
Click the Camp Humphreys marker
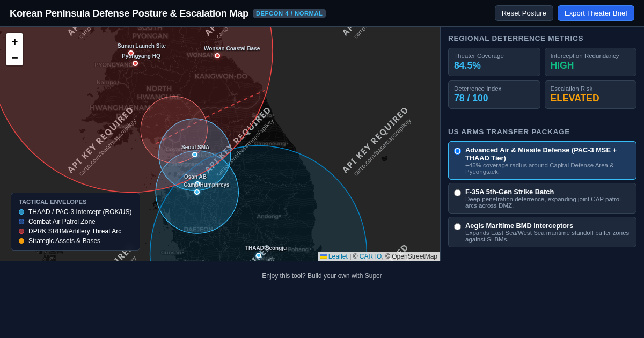(x=197, y=192)
